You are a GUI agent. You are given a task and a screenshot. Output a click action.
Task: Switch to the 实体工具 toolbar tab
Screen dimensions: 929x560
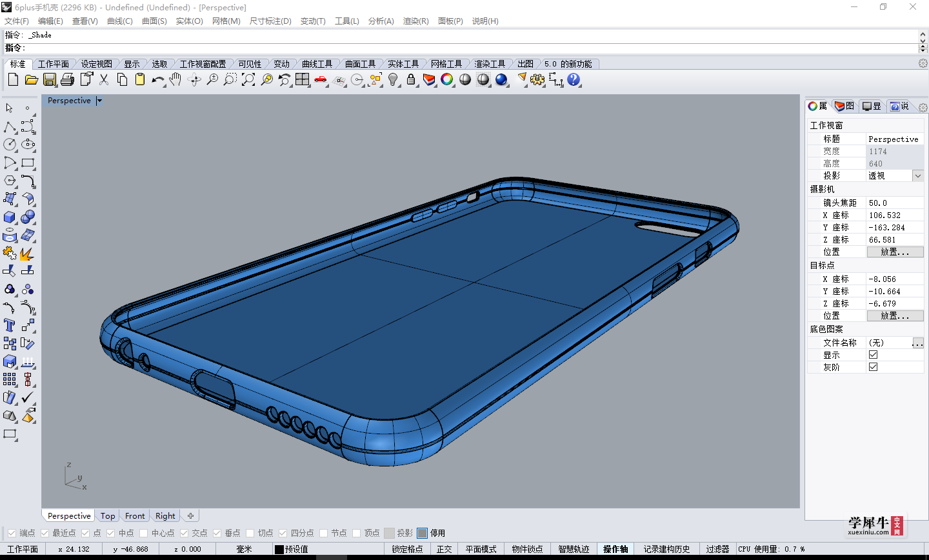(403, 64)
